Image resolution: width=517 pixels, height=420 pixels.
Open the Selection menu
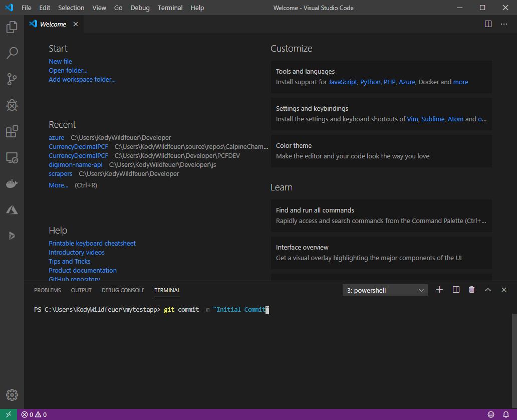tap(71, 8)
